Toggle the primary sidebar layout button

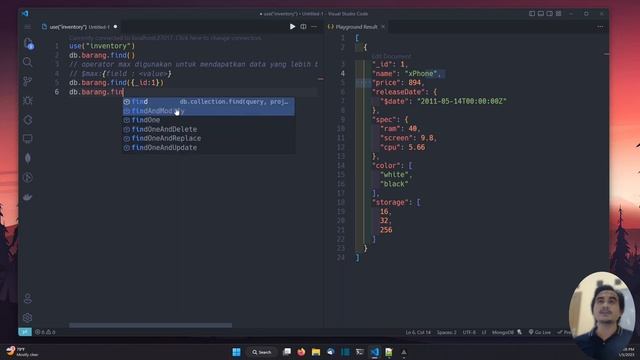pos(532,13)
